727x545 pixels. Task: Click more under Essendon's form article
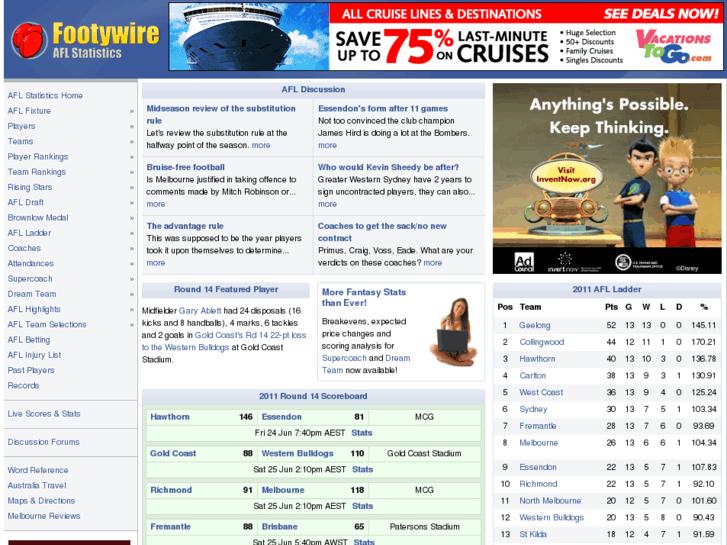click(327, 145)
